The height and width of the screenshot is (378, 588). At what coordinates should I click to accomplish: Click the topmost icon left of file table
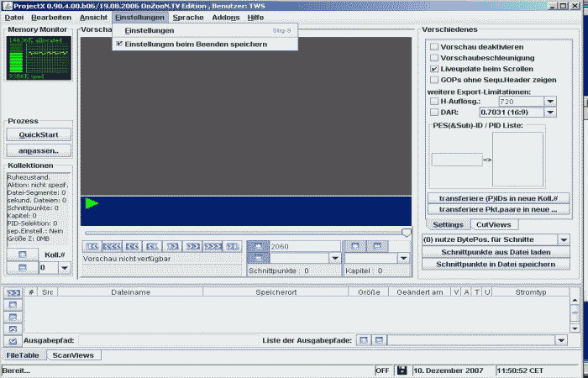coord(13,293)
